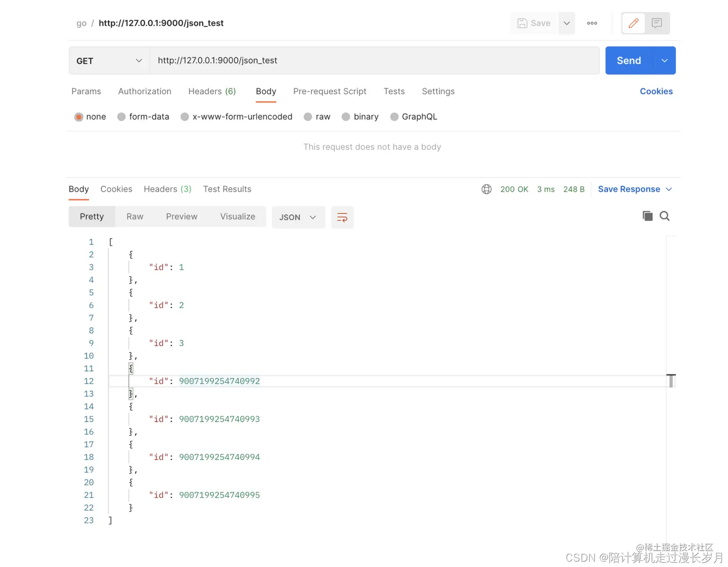Image resolution: width=728 pixels, height=567 pixels.
Task: Open the response Headers (3) tab
Action: click(168, 189)
